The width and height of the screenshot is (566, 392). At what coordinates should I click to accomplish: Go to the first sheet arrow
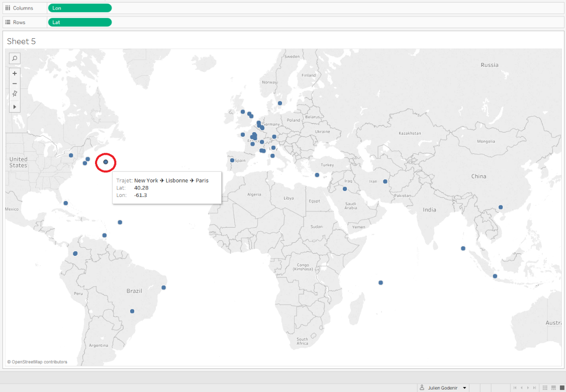click(514, 388)
